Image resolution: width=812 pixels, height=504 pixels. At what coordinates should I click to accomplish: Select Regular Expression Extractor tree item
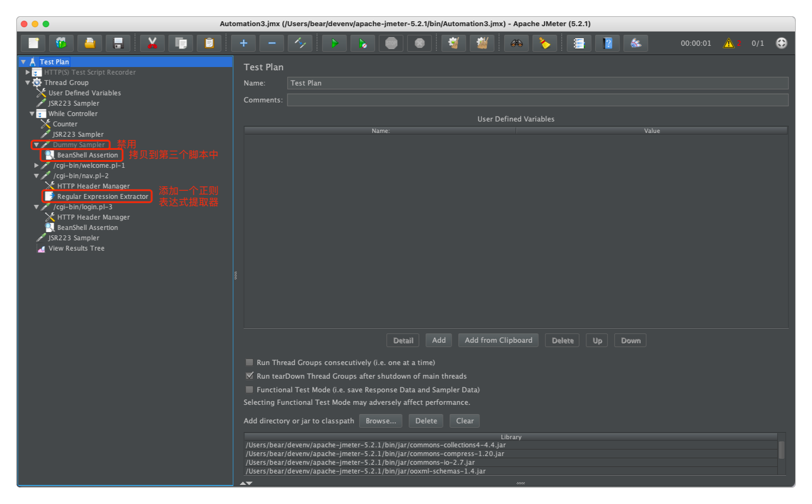pyautogui.click(x=102, y=197)
